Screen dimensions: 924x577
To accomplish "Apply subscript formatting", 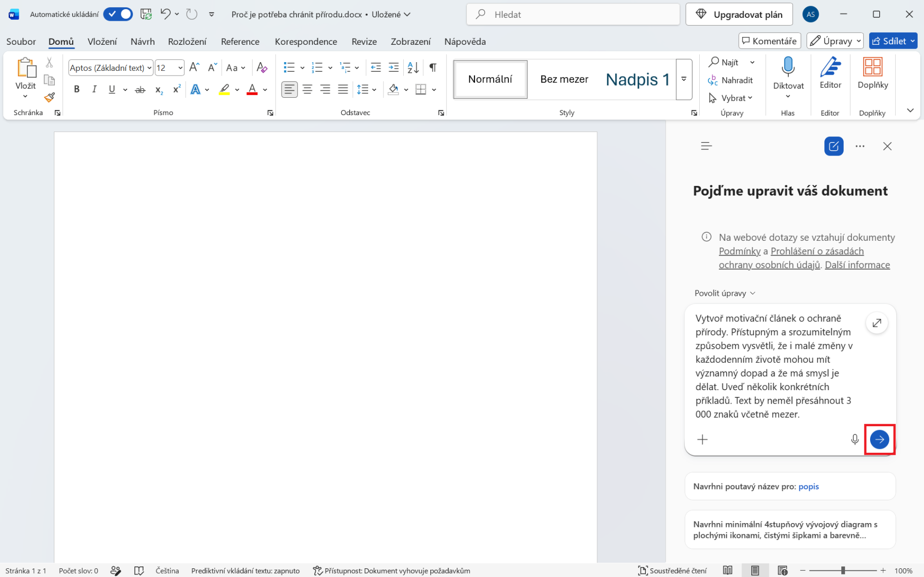I will pos(159,89).
